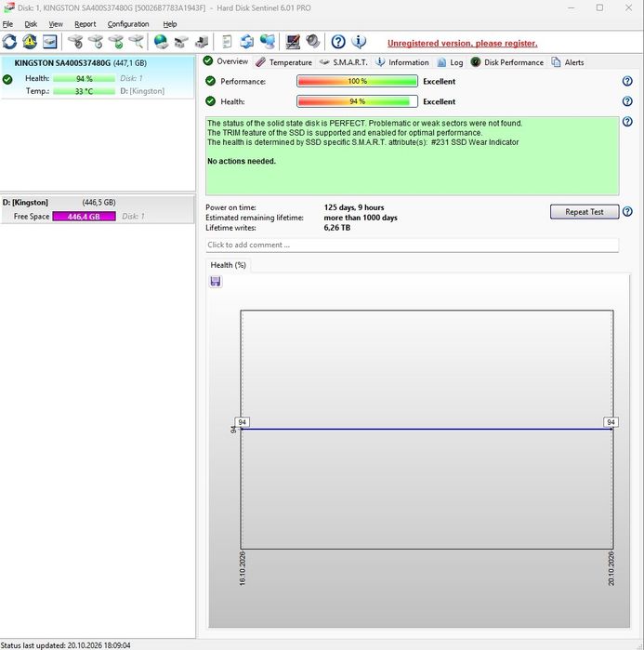Click the sidebar Temp 33 °C bar
Image resolution: width=644 pixels, height=650 pixels.
pos(84,91)
